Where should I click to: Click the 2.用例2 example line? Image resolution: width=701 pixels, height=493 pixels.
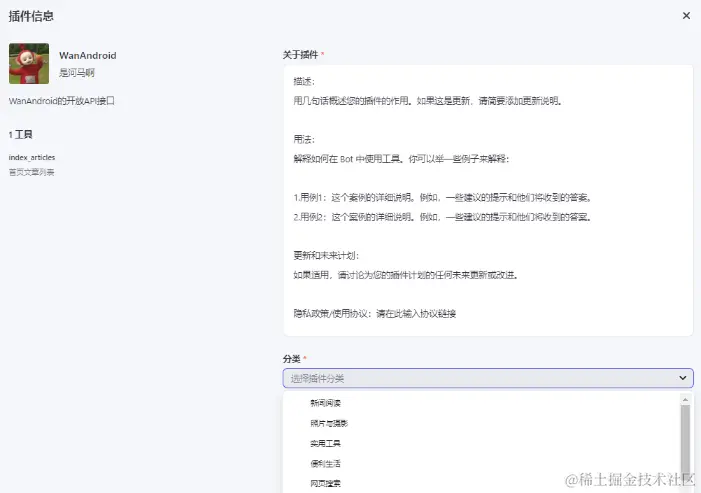[443, 217]
